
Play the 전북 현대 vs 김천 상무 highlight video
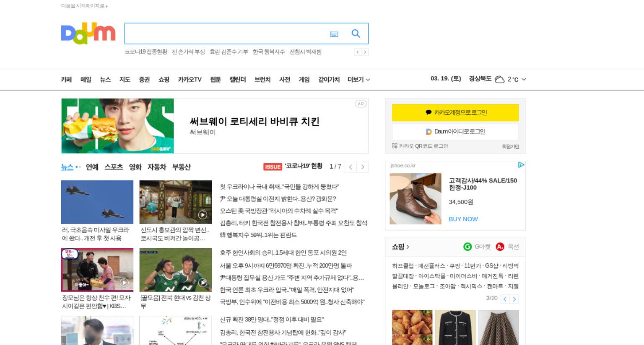point(176,270)
